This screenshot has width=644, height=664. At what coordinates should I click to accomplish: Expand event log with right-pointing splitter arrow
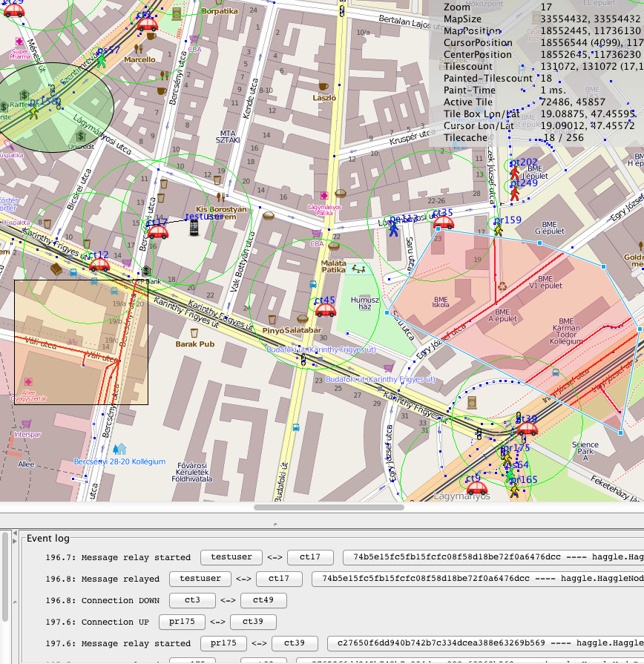click(x=15, y=541)
